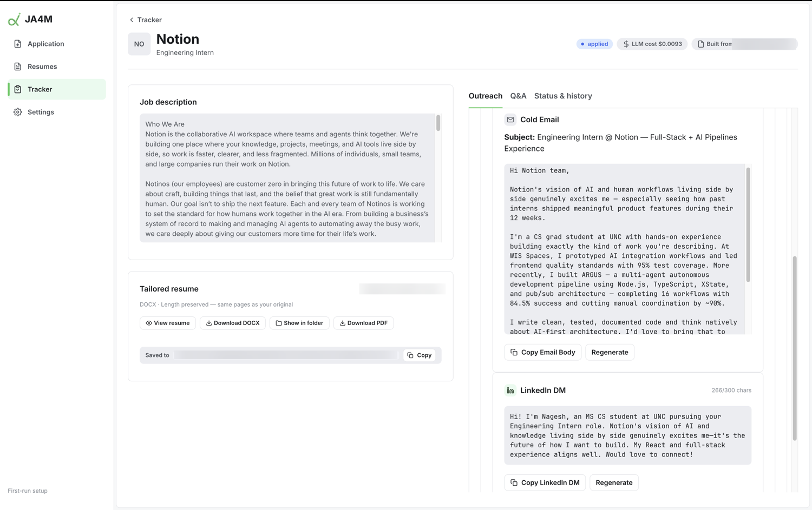Click the LinkedIn DM icon
Image resolution: width=812 pixels, height=510 pixels.
point(510,390)
